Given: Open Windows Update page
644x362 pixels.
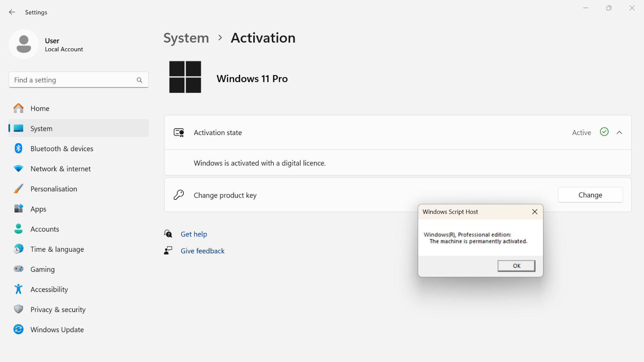Looking at the screenshot, I should [x=78, y=329].
